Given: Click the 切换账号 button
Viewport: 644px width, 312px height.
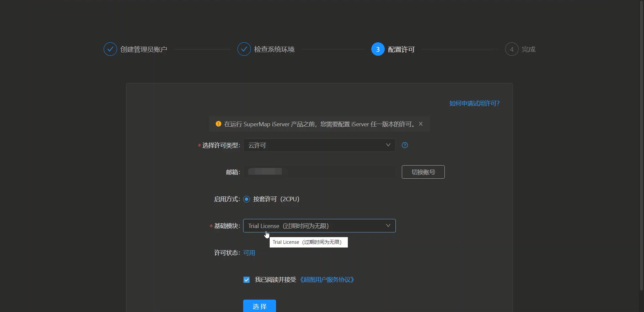Looking at the screenshot, I should (423, 172).
